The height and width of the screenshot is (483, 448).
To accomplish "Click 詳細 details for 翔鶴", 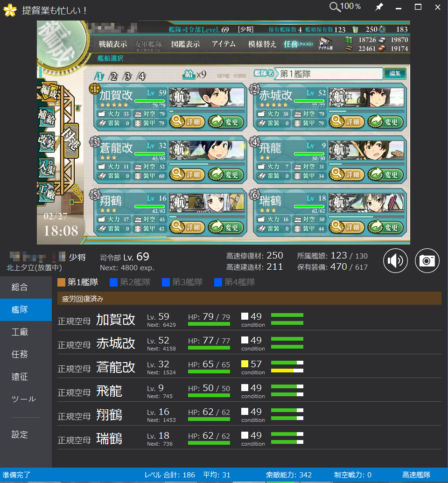I will click(187, 227).
